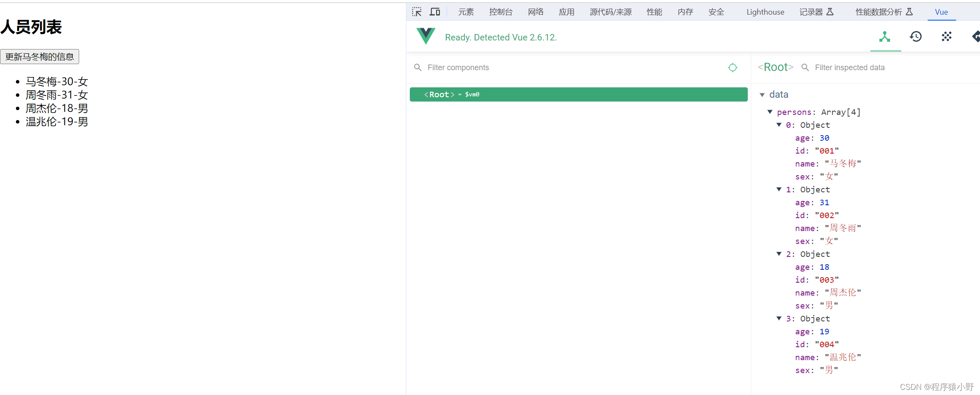Screen dimensions: 980x395
Task: Open the Vue components tree view icon
Action: pyautogui.click(x=885, y=37)
